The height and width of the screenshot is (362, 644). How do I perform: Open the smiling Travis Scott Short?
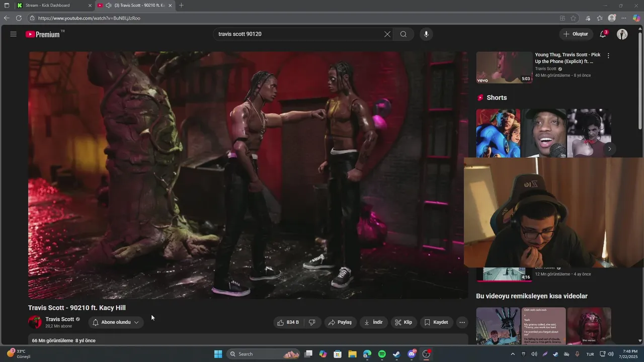[543, 133]
